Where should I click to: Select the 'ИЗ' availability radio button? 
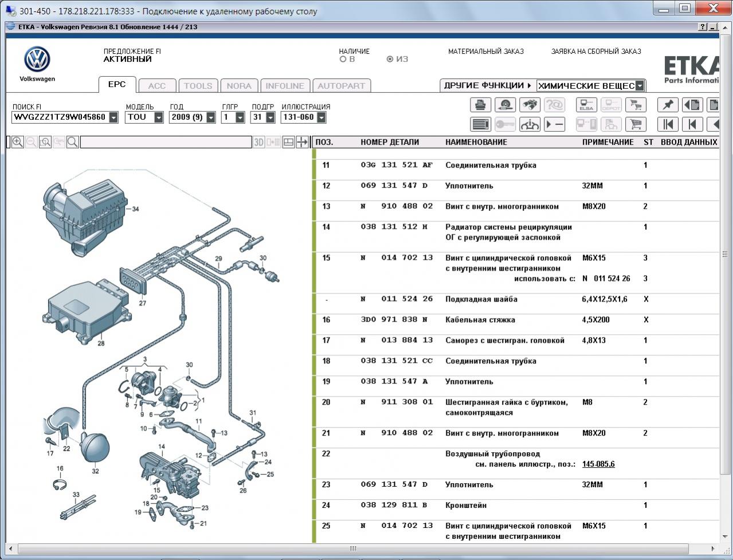click(x=390, y=59)
